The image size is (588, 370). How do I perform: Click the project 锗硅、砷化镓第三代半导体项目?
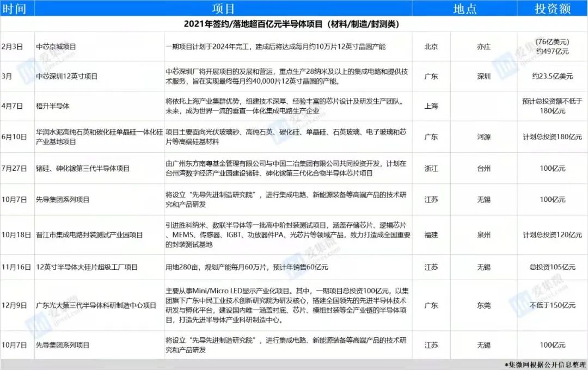(83, 168)
